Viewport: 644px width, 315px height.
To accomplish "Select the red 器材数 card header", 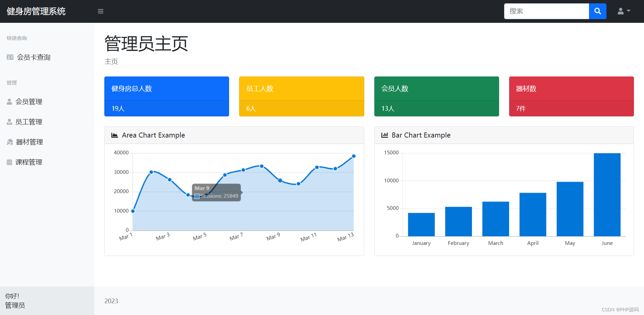I will (x=572, y=89).
